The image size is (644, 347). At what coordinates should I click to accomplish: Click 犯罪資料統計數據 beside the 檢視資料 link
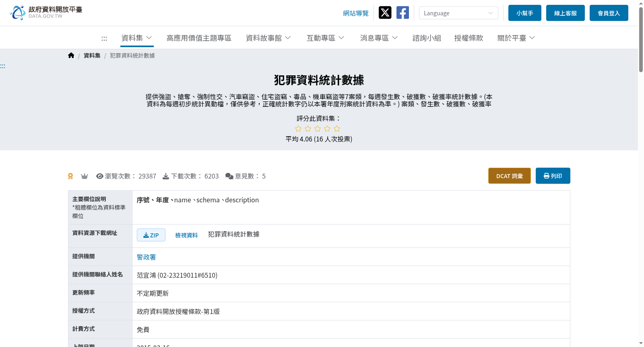click(x=233, y=234)
